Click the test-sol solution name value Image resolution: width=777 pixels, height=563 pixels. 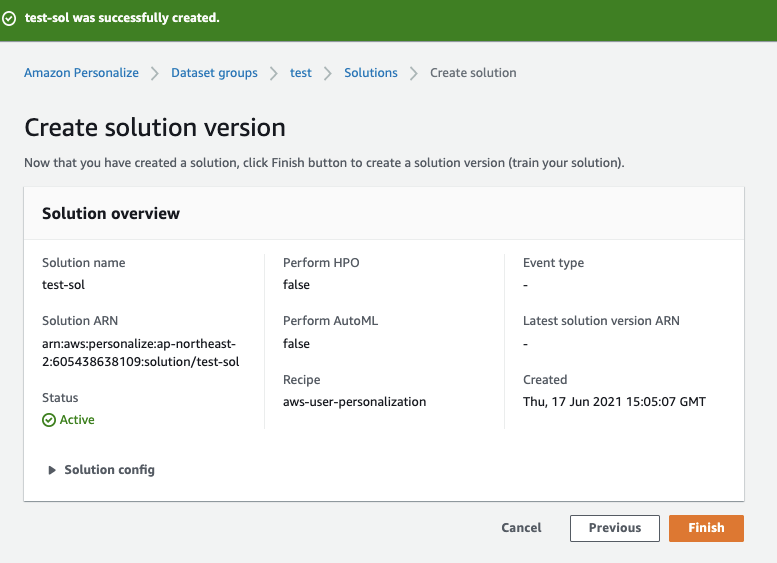(x=63, y=285)
